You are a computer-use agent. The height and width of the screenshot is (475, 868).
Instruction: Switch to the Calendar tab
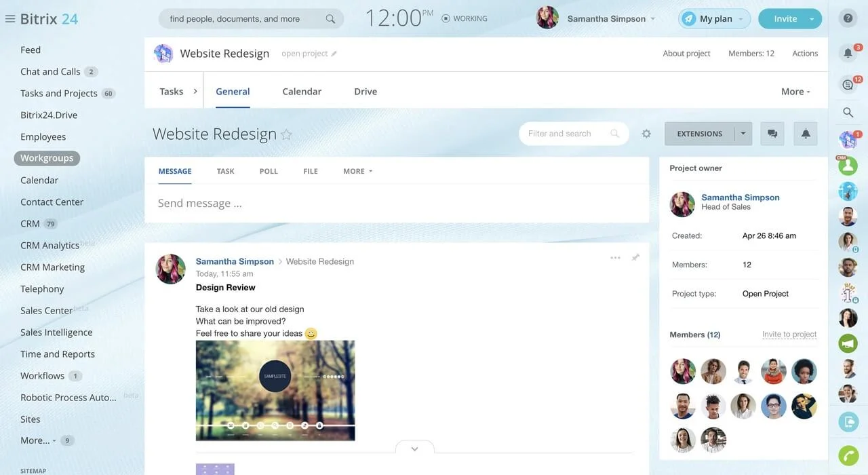tap(302, 92)
